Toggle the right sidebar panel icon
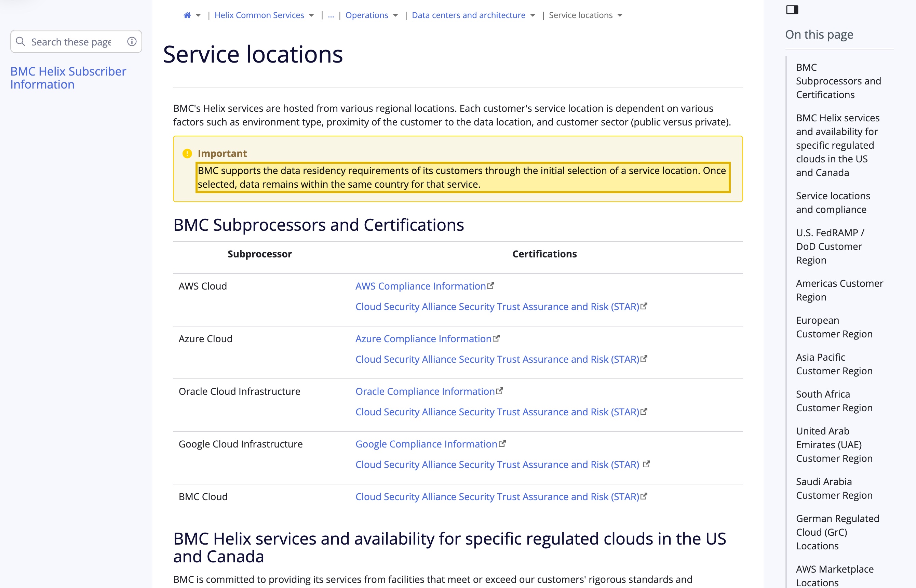 coord(792,10)
